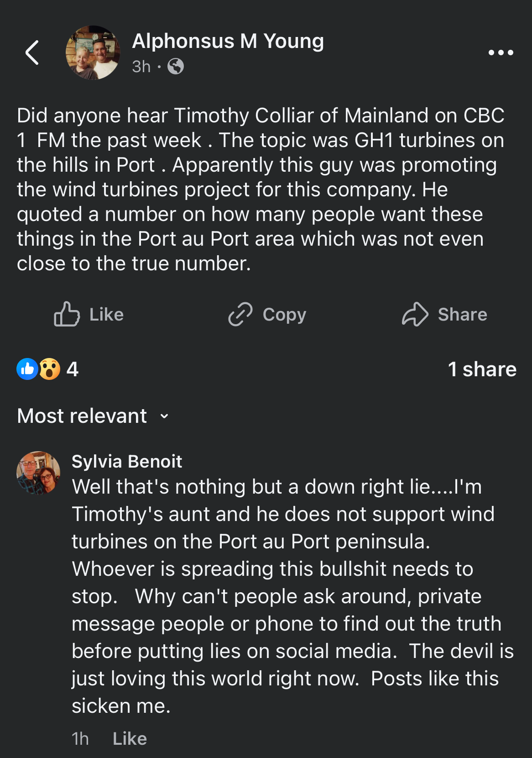Tap the thumbs-up Like icon under post
Viewport: 532px width, 758px height.
click(67, 314)
